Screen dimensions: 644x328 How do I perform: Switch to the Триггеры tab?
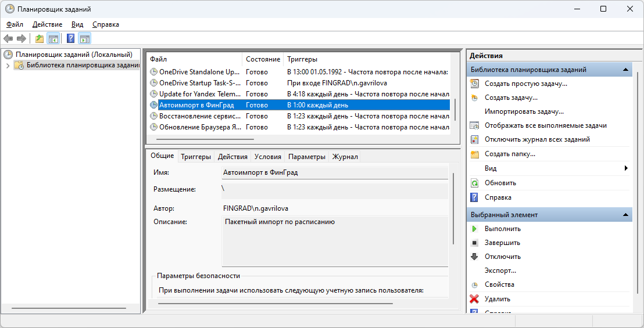(x=195, y=157)
